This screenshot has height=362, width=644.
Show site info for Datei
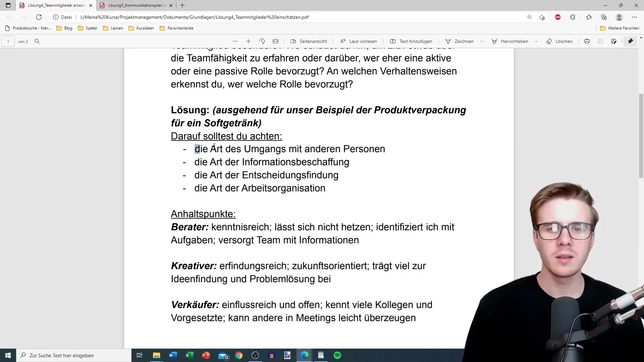click(62, 17)
